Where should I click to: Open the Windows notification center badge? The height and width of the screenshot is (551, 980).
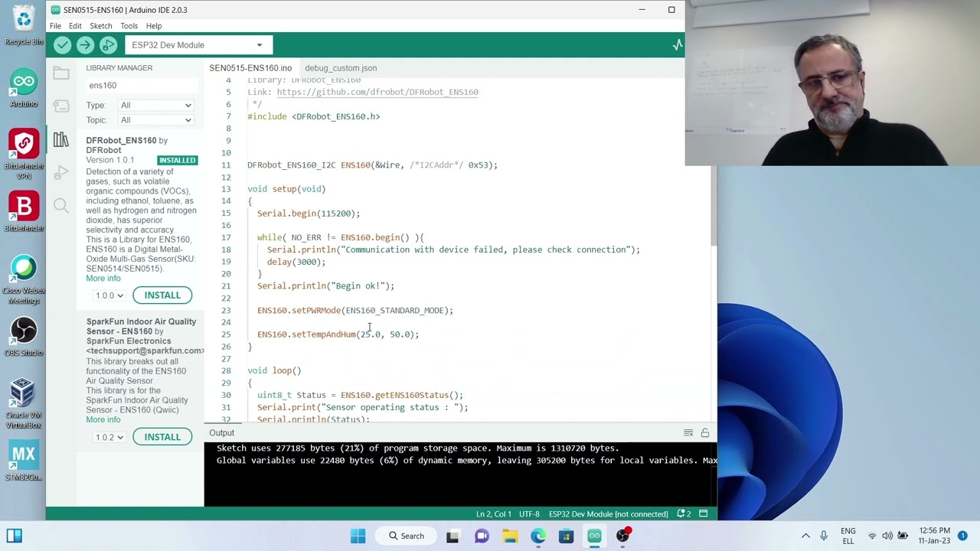click(963, 536)
